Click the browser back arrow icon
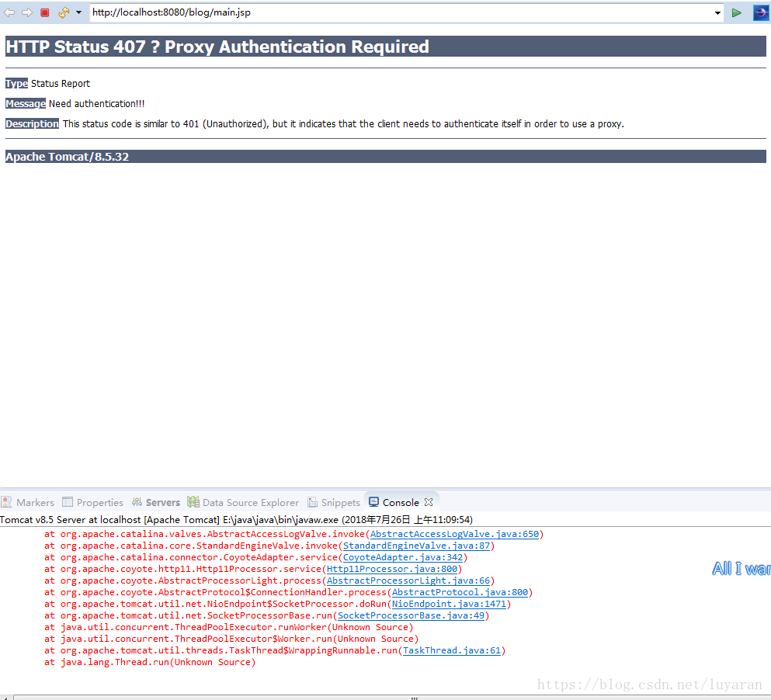The image size is (771, 700). click(9, 12)
